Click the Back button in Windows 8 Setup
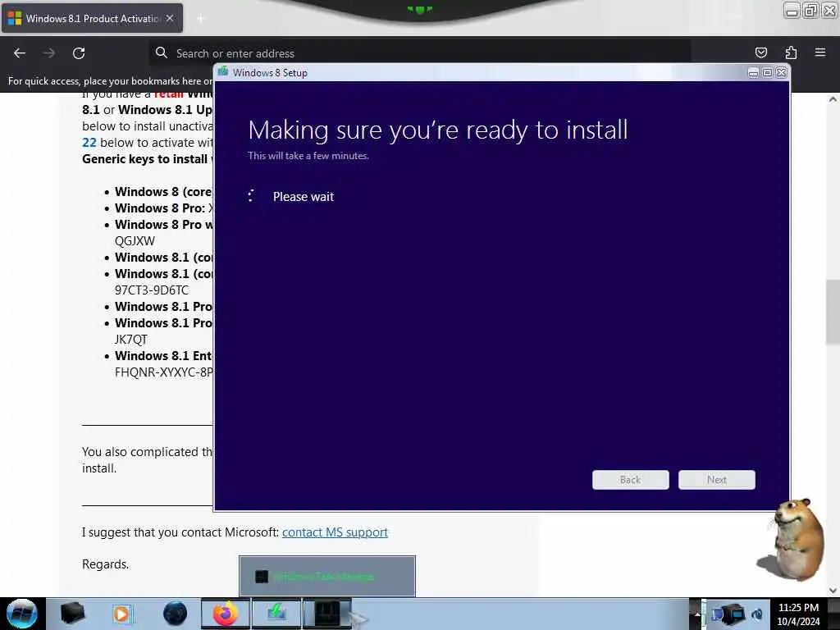The width and height of the screenshot is (840, 630). click(631, 479)
